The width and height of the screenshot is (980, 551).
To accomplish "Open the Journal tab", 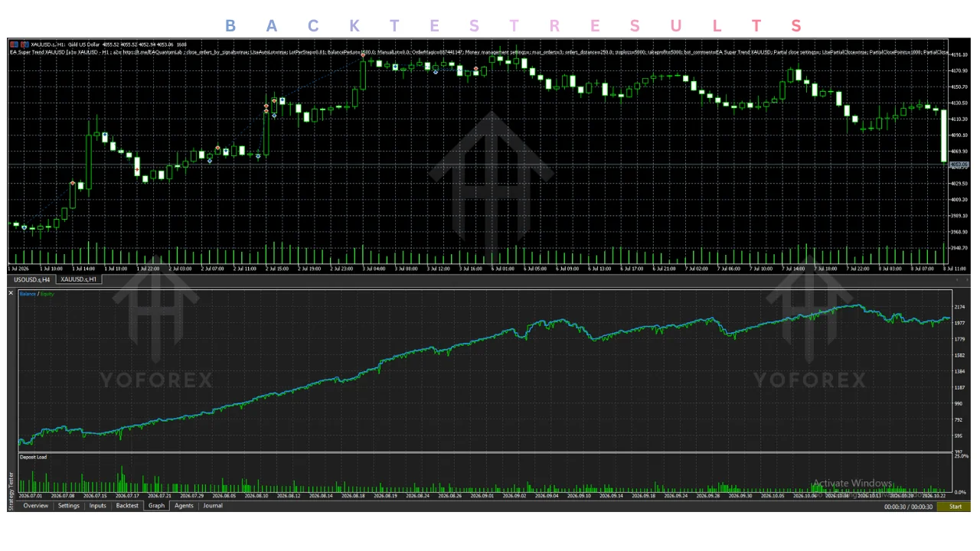I will [x=213, y=506].
